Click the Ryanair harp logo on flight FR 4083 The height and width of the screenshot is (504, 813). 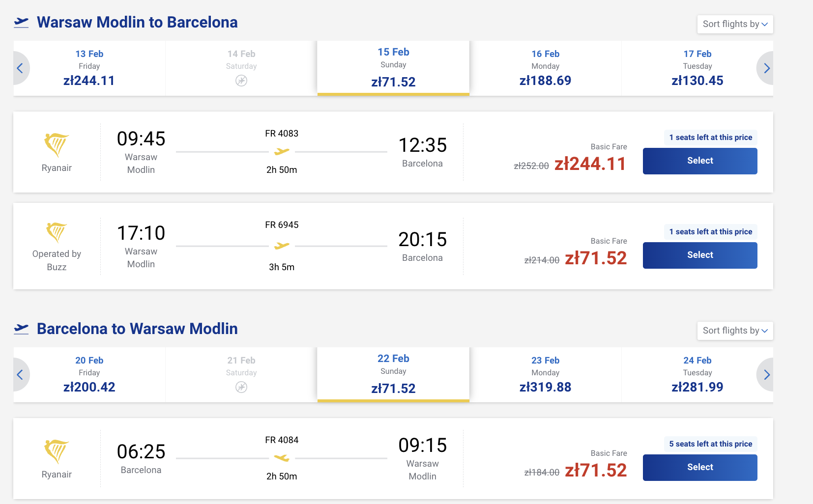pos(57,145)
